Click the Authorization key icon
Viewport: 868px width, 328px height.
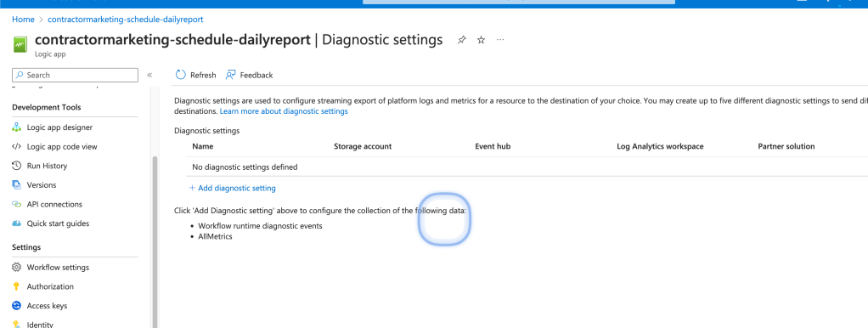coord(17,286)
